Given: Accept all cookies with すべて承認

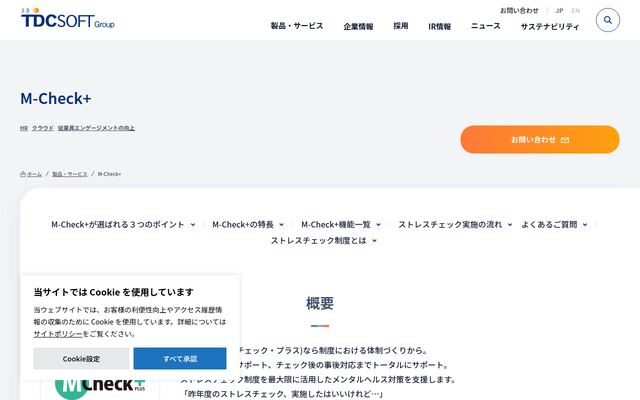Looking at the screenshot, I should click(180, 358).
